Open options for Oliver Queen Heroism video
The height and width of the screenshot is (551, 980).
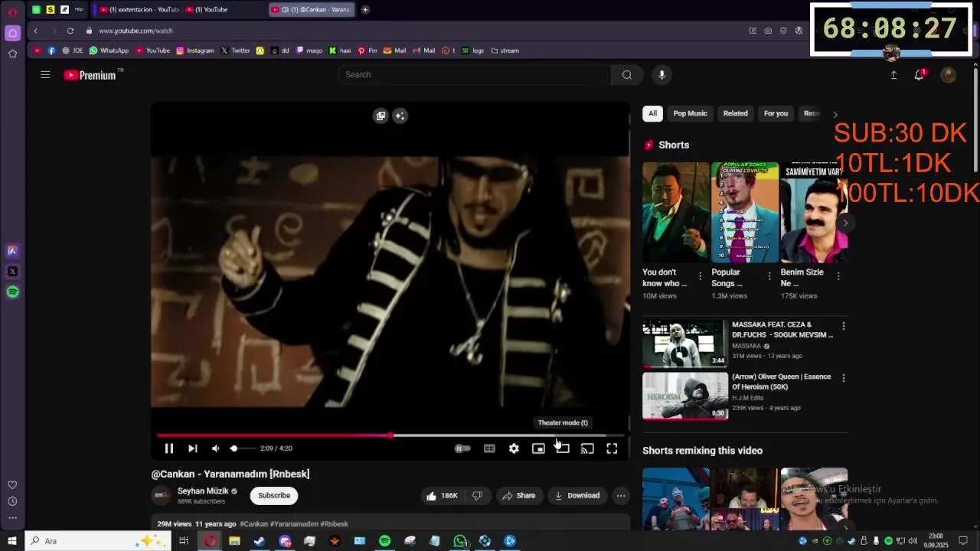(843, 378)
